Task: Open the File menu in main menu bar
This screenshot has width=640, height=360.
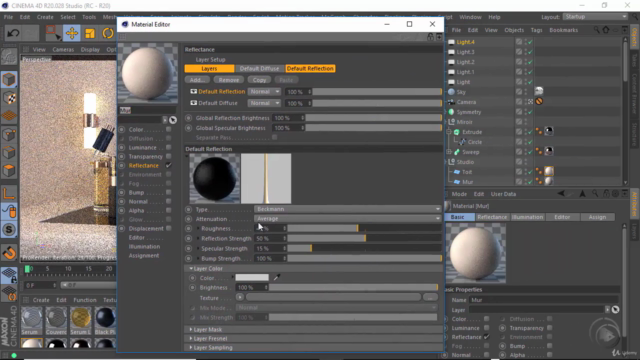Action: coord(8,17)
